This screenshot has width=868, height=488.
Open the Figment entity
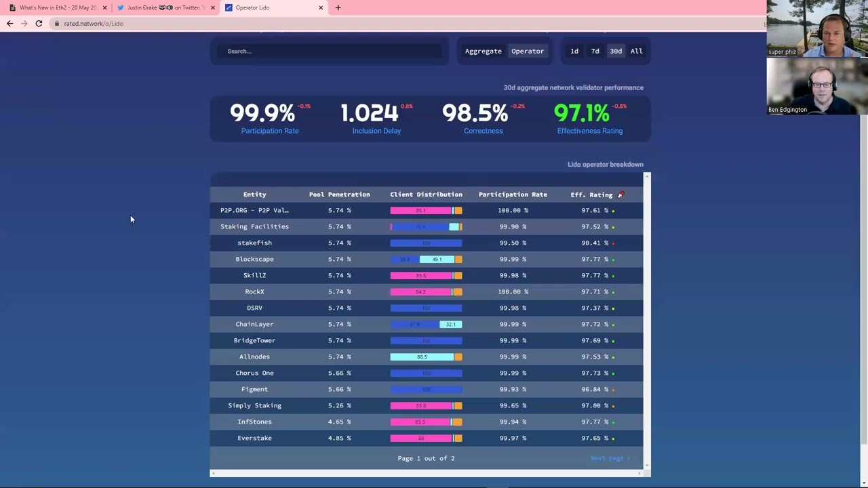(254, 389)
